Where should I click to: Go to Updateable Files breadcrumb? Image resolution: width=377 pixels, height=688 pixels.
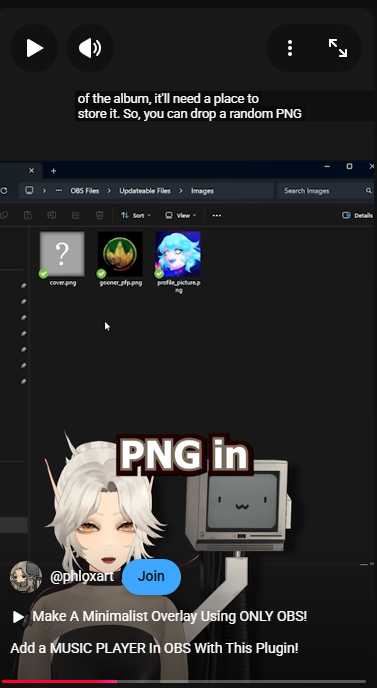click(145, 191)
